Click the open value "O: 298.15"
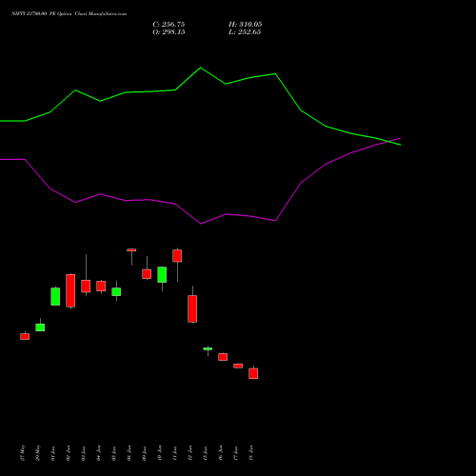 (x=169, y=32)
